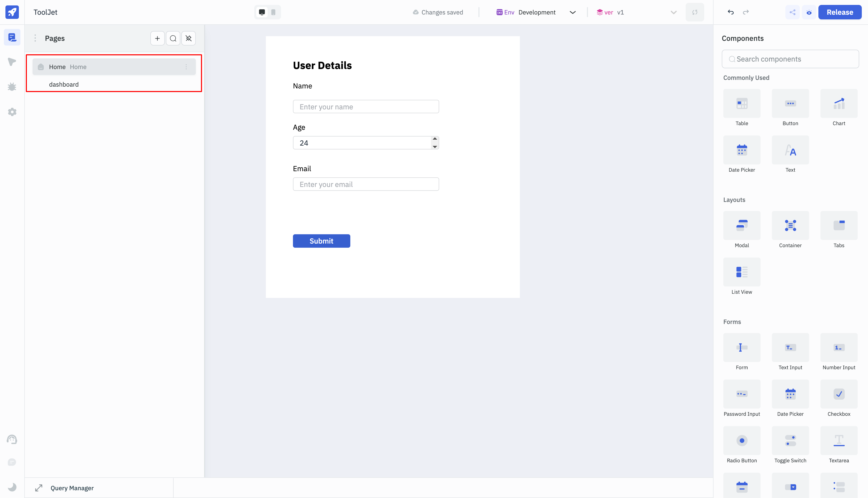Image resolution: width=868 pixels, height=498 pixels.
Task: Click the Name input field
Action: click(x=366, y=106)
